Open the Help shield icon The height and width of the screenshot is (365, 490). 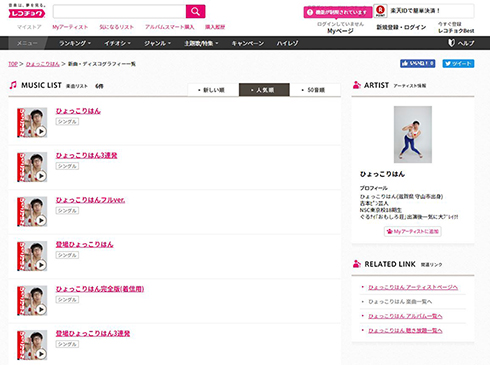pos(451,43)
